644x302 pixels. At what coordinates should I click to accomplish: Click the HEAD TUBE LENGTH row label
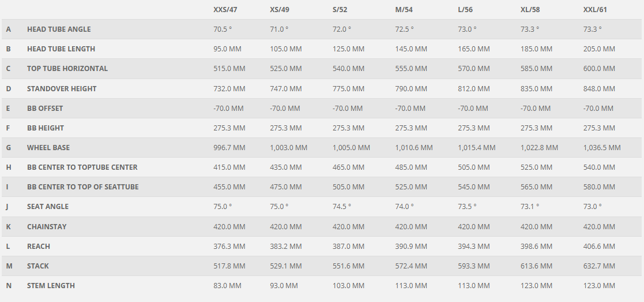click(61, 49)
